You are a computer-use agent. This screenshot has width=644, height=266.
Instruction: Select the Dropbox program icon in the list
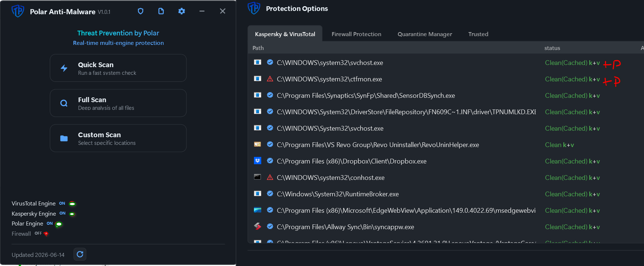tap(258, 161)
